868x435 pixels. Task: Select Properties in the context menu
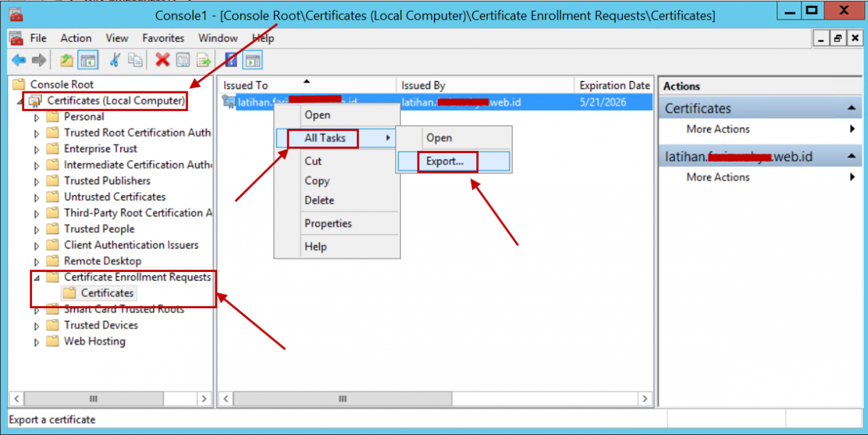point(328,223)
